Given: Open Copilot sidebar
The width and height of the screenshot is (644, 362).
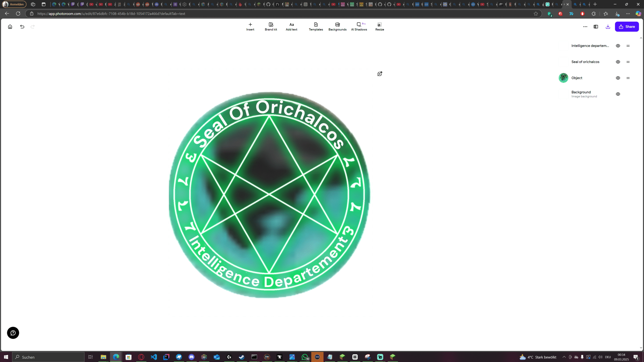Looking at the screenshot, I should point(638,14).
